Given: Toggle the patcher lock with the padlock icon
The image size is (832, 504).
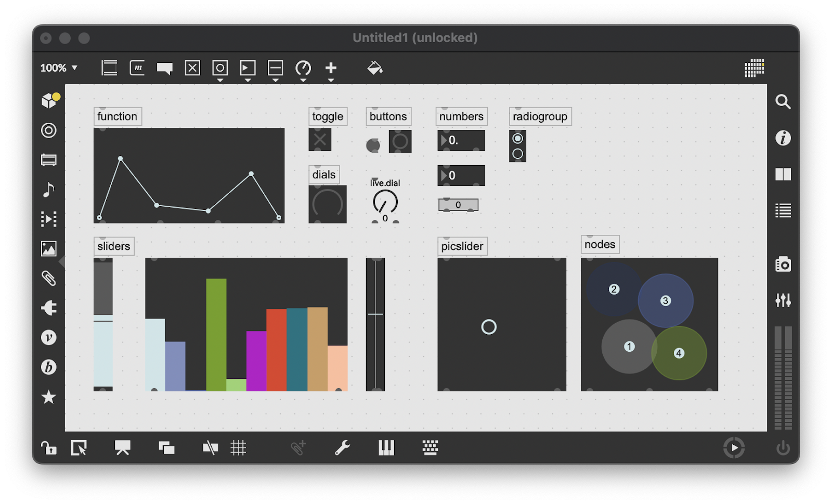Looking at the screenshot, I should [x=48, y=448].
